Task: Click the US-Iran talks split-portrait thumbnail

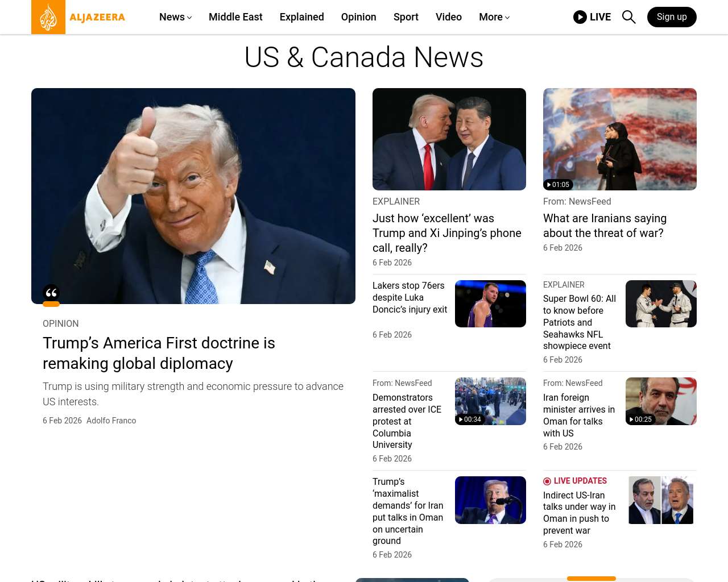Action: pyautogui.click(x=661, y=500)
